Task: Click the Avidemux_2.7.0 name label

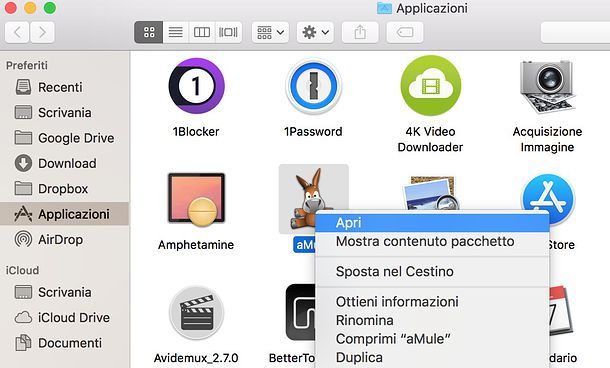Action: (x=196, y=358)
